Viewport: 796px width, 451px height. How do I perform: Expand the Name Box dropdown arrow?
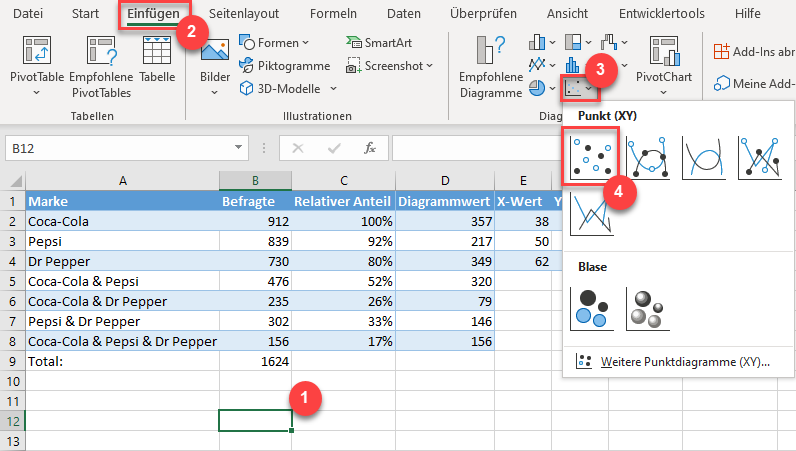point(238,148)
